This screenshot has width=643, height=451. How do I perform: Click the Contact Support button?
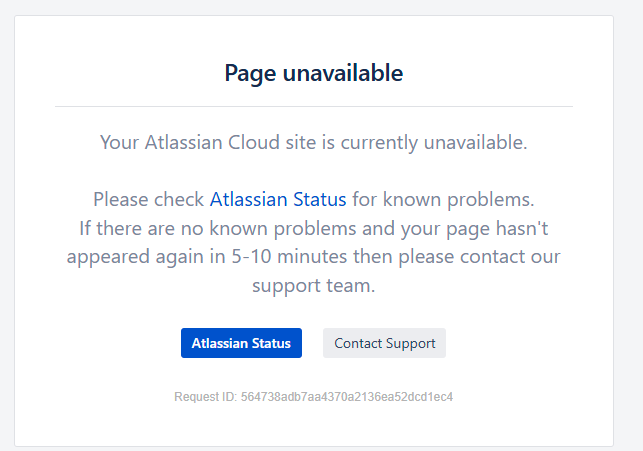tap(384, 343)
